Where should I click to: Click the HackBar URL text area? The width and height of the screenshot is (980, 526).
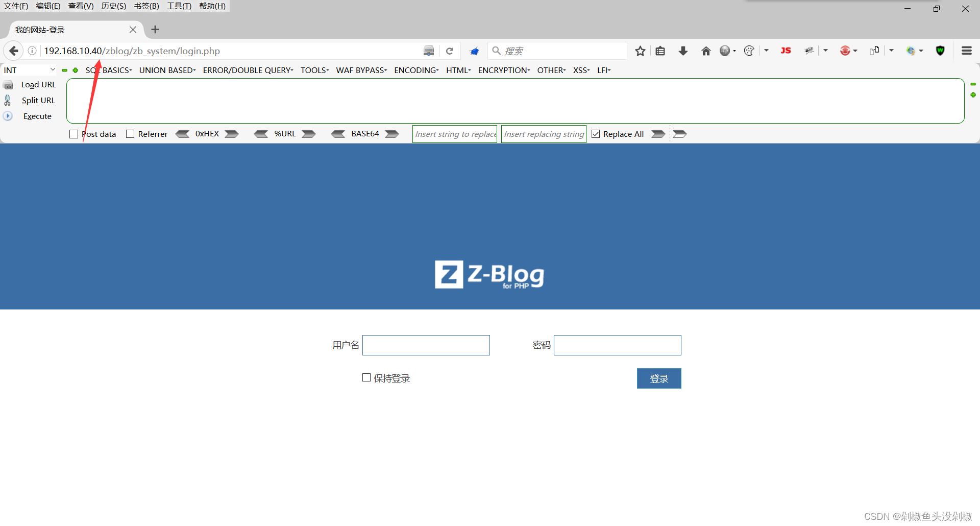tap(516, 101)
